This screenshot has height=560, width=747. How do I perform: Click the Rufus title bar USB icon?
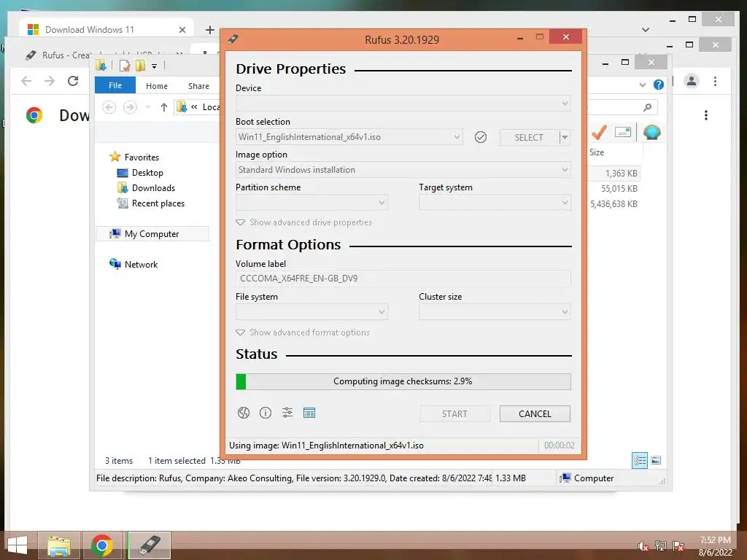[233, 39]
